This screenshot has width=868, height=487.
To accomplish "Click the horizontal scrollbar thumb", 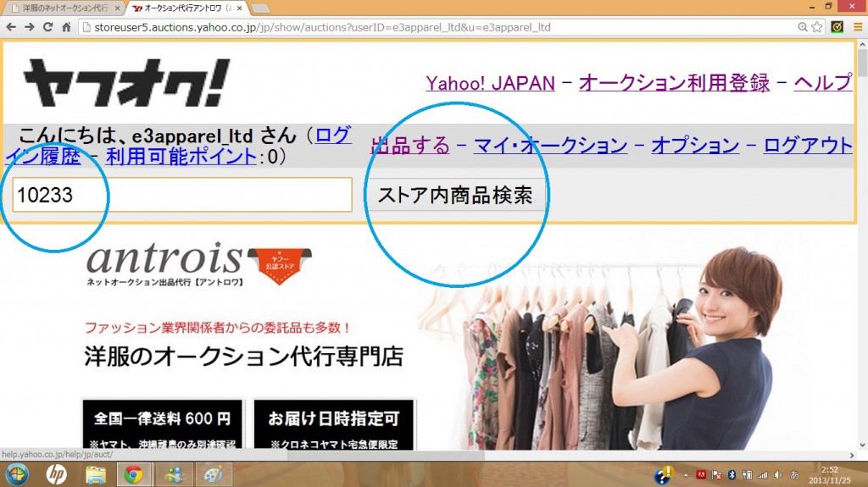I will pos(386,456).
